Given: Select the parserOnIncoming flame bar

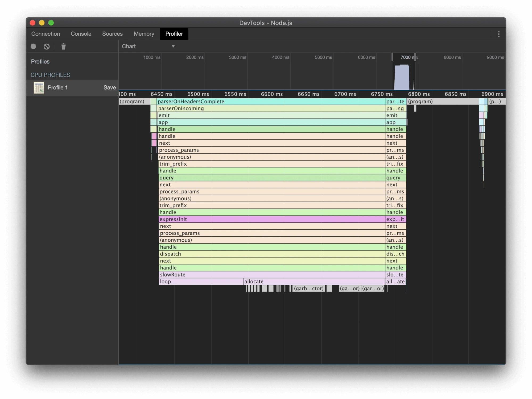Looking at the screenshot, I should (x=271, y=108).
